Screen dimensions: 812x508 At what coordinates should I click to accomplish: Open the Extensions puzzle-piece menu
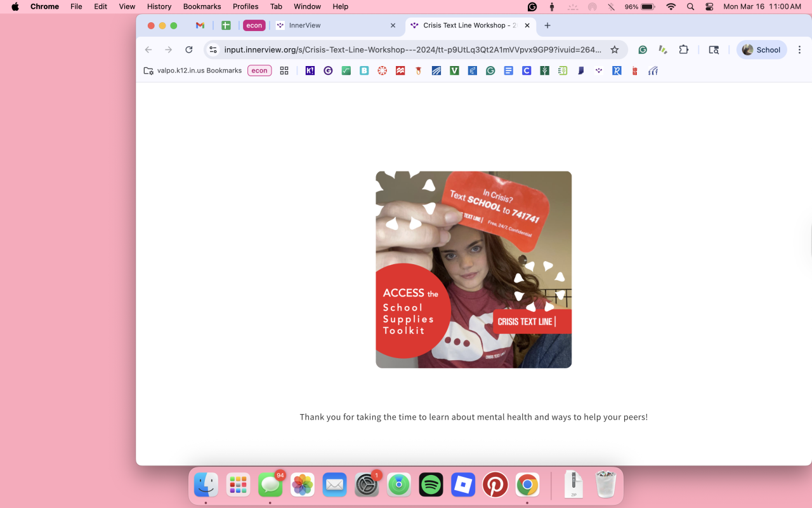(x=683, y=50)
